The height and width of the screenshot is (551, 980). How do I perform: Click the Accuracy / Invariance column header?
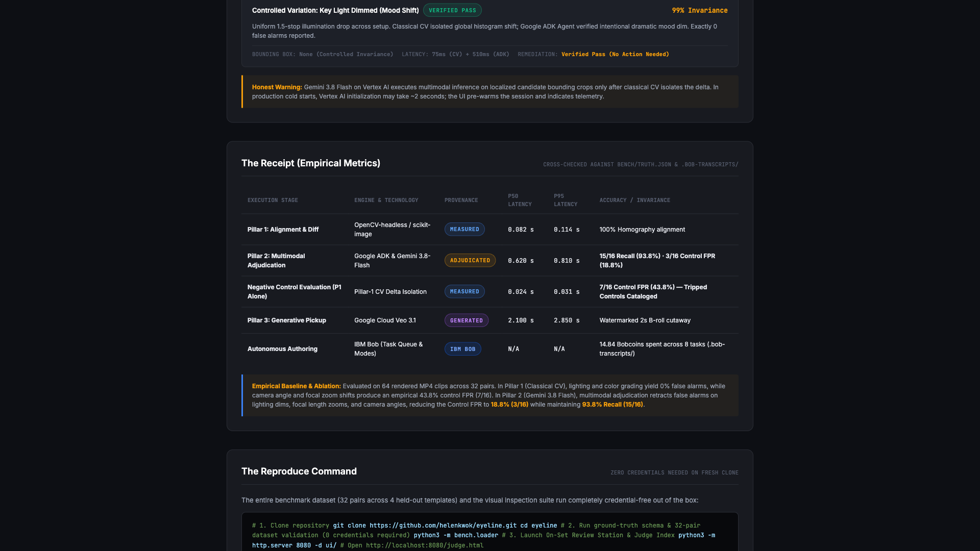pos(635,200)
